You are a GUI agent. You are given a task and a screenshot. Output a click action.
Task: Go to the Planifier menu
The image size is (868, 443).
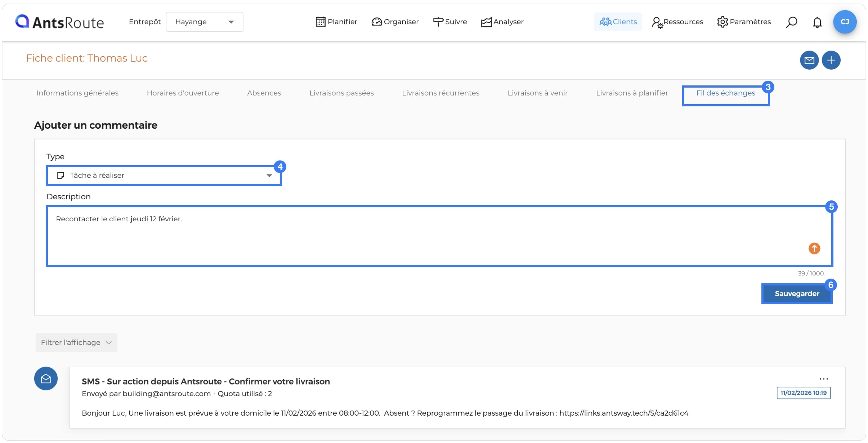point(336,22)
